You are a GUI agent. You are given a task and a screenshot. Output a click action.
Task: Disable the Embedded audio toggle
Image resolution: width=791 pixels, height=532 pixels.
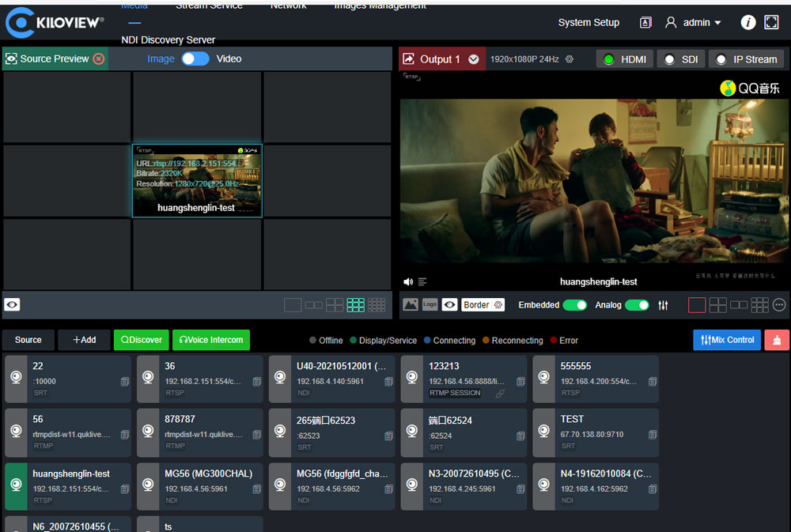click(574, 305)
